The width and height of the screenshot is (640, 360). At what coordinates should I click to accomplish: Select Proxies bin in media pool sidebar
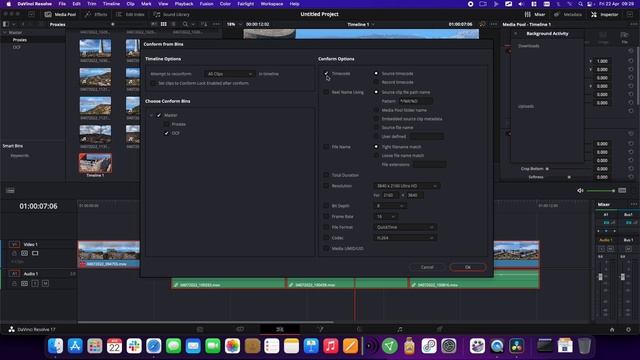[x=19, y=40]
